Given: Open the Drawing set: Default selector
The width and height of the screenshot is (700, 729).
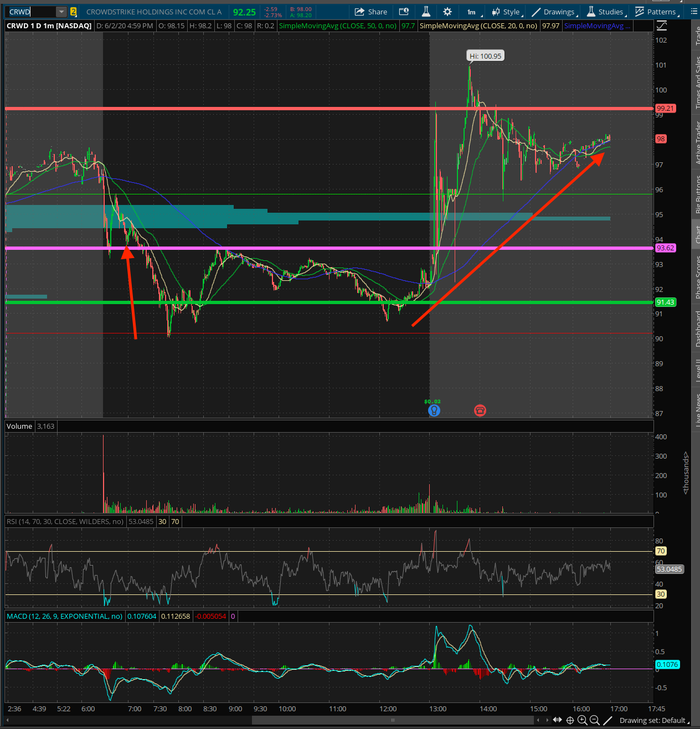Looking at the screenshot, I should coord(655,720).
